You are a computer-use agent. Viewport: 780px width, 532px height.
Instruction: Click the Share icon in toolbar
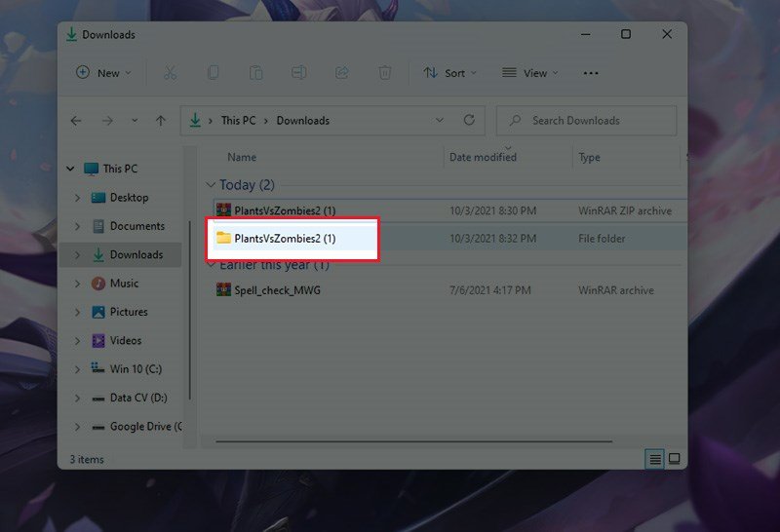coord(342,73)
